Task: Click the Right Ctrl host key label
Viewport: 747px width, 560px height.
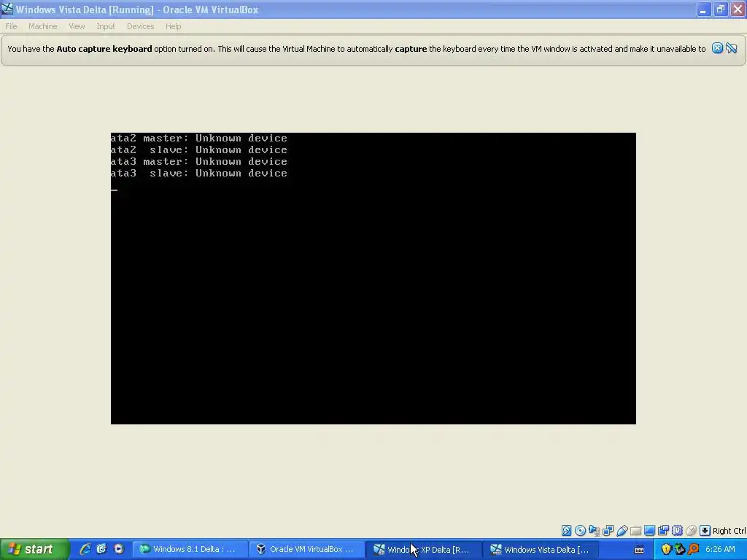Action: (x=729, y=531)
